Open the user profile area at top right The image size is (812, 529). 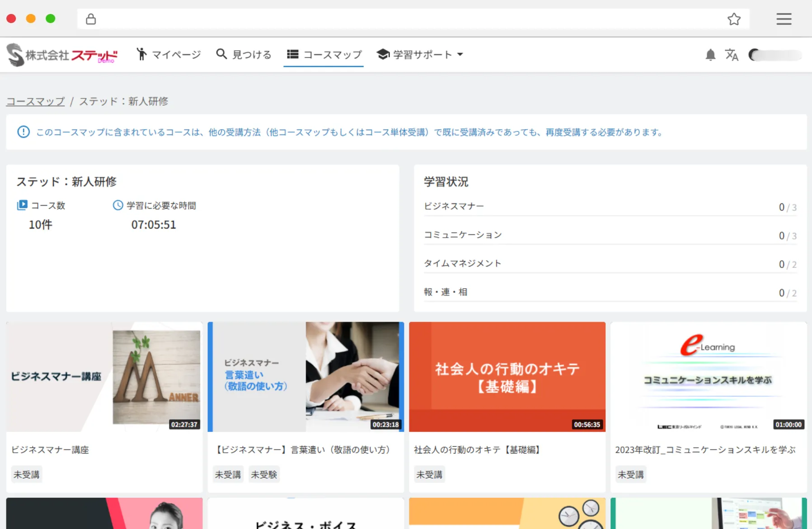pyautogui.click(x=775, y=55)
